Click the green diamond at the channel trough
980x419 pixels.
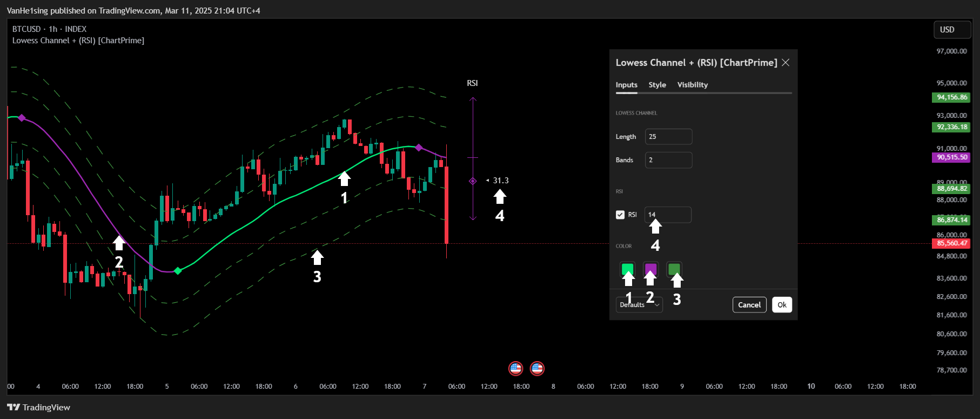coord(178,271)
